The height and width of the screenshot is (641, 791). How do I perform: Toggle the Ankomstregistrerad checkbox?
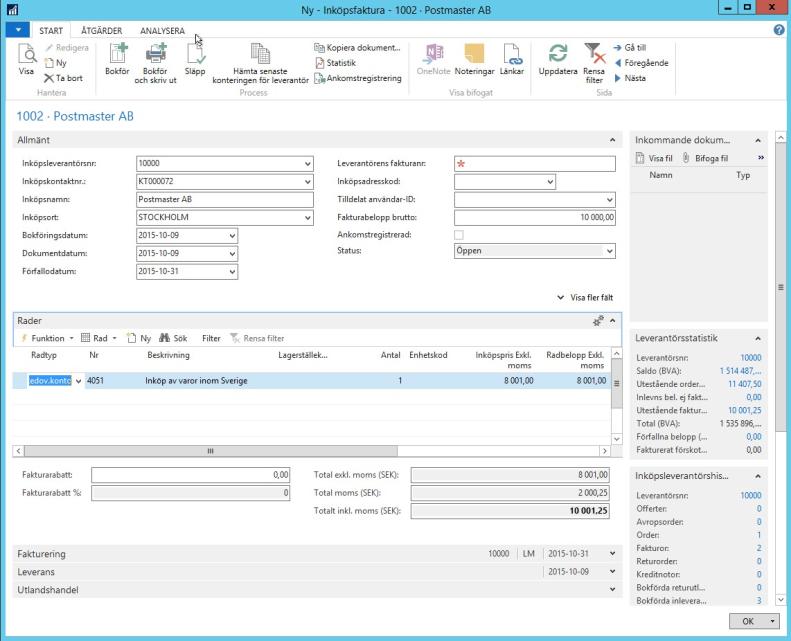[x=459, y=235]
